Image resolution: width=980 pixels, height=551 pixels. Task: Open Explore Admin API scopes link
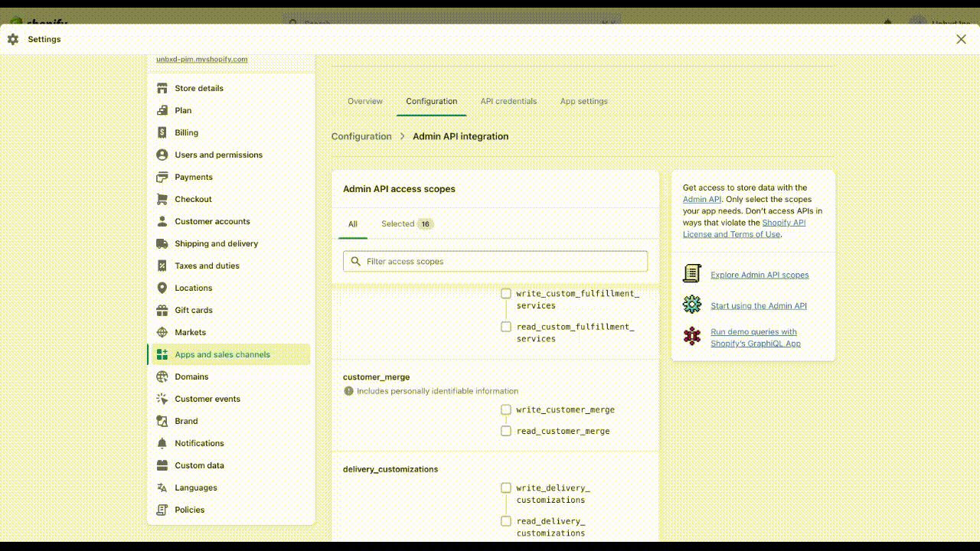[x=759, y=275]
